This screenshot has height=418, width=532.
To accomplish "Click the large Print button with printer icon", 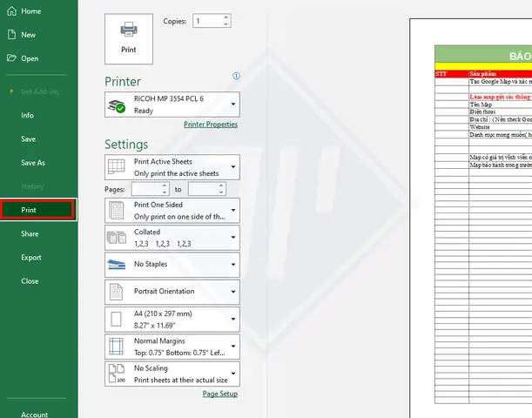I will click(129, 38).
